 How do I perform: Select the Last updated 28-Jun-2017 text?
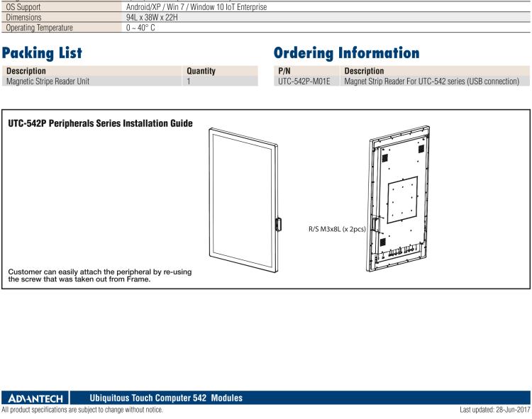[x=488, y=410]
